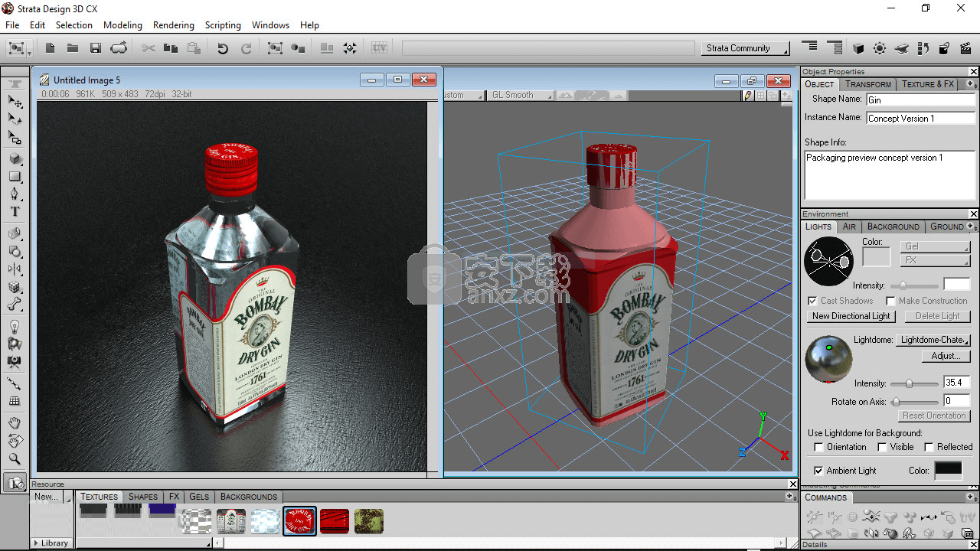Click the Save floppy disk icon
The height and width of the screenshot is (551, 980).
(96, 48)
